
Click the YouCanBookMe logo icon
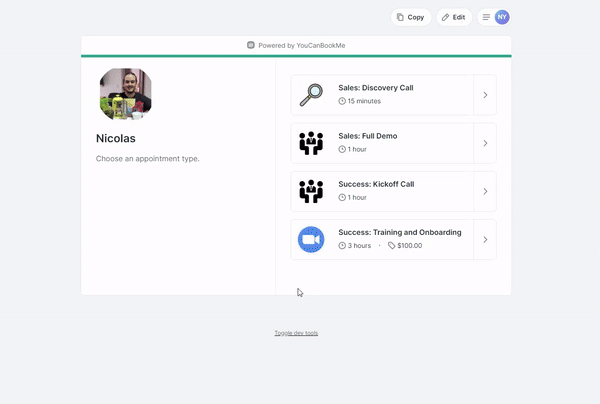coord(251,45)
